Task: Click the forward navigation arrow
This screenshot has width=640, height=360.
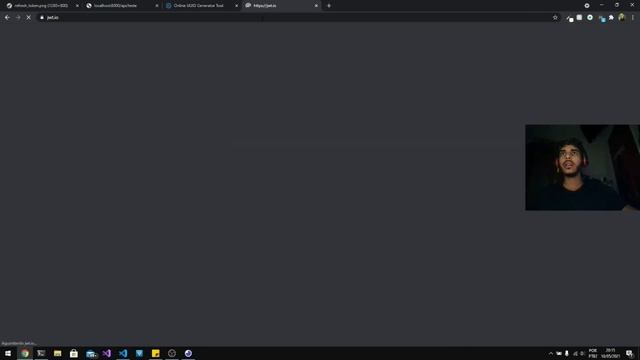Action: click(x=18, y=18)
